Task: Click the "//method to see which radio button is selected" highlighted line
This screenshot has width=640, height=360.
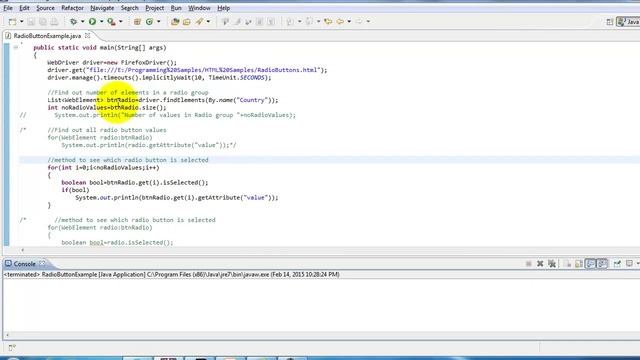Action: click(x=128, y=160)
